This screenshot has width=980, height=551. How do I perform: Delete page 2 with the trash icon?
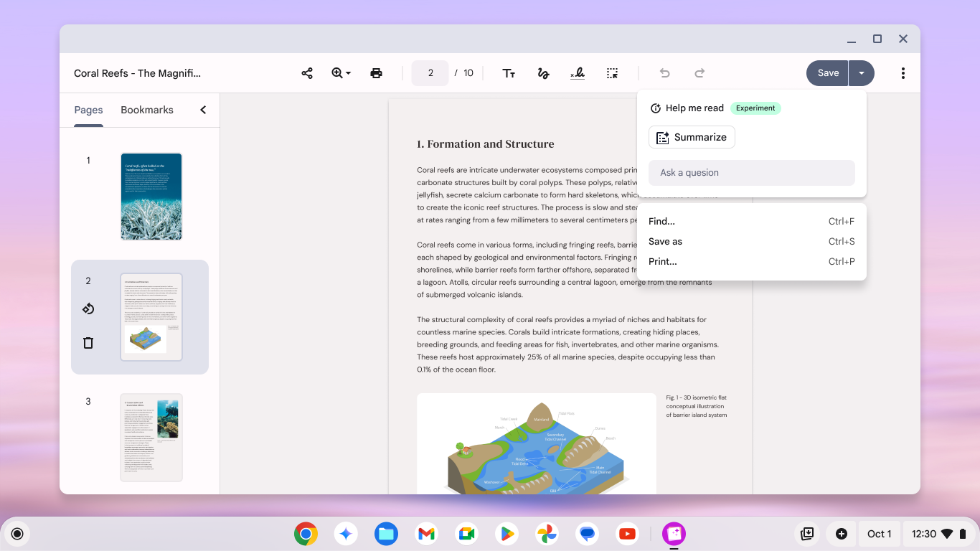[x=88, y=342]
